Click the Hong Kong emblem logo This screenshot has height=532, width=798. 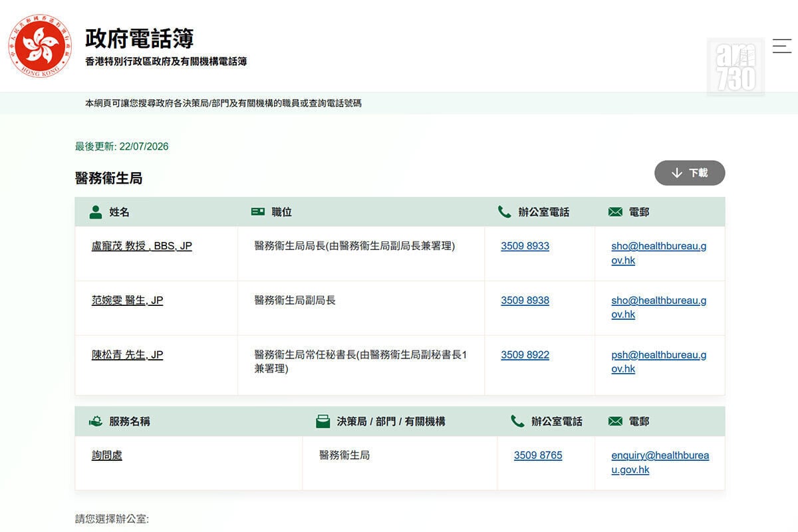point(40,45)
